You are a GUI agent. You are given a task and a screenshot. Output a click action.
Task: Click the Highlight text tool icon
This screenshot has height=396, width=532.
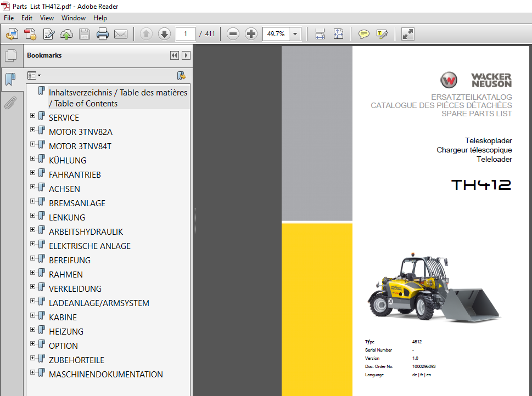[x=382, y=34]
